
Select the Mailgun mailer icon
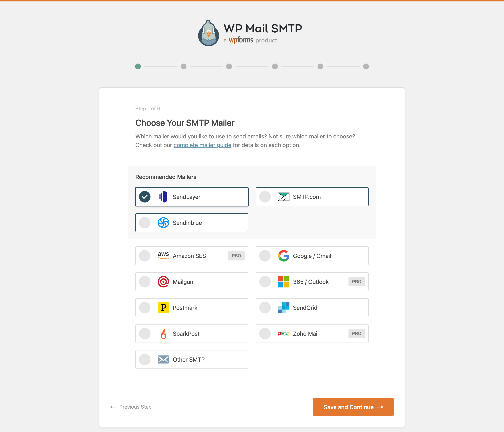pyautogui.click(x=163, y=282)
